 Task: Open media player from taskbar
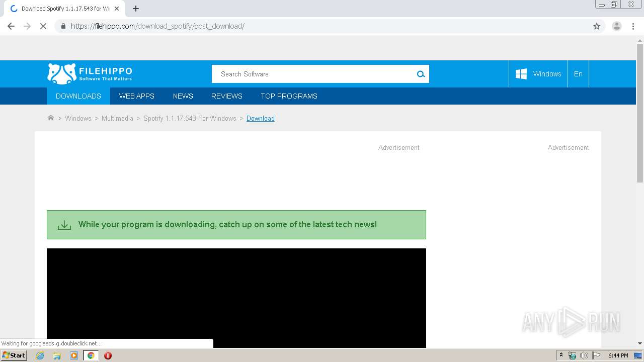click(74, 355)
